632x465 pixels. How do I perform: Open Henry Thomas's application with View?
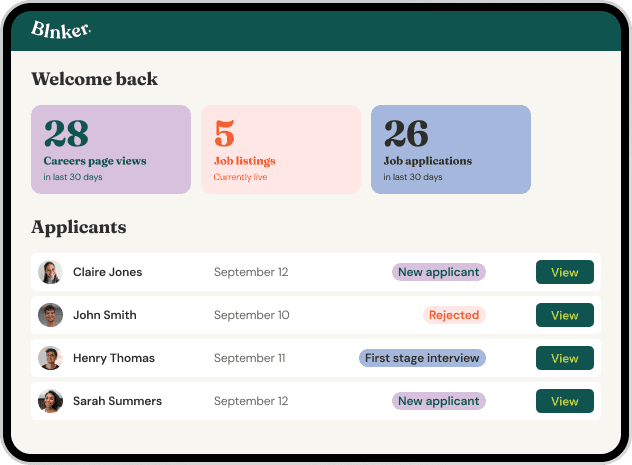[x=564, y=358]
